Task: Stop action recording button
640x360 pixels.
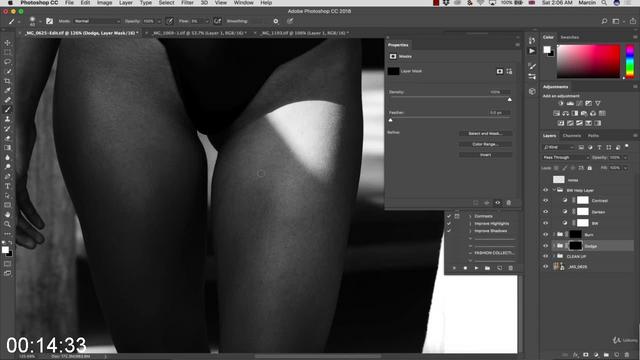Action: tap(465, 268)
